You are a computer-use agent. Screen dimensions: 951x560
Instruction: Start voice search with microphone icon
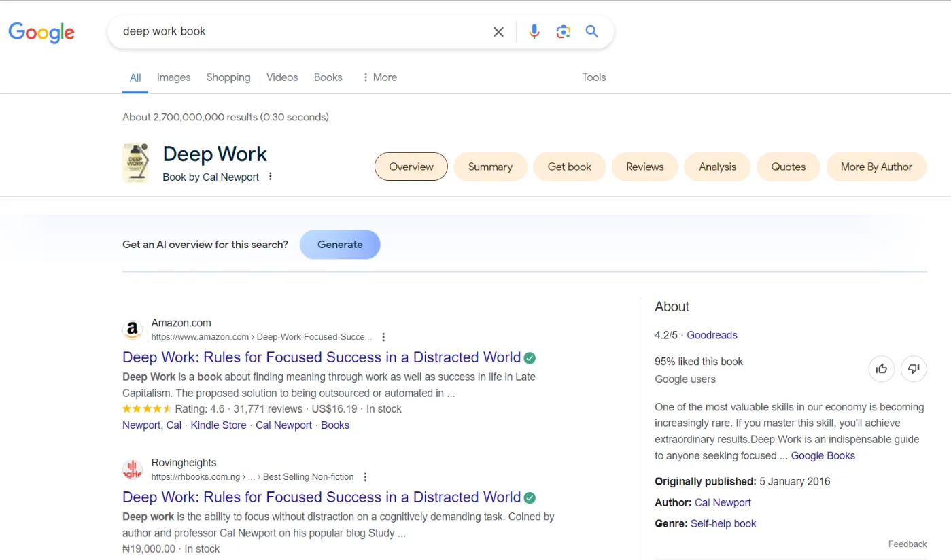[534, 31]
